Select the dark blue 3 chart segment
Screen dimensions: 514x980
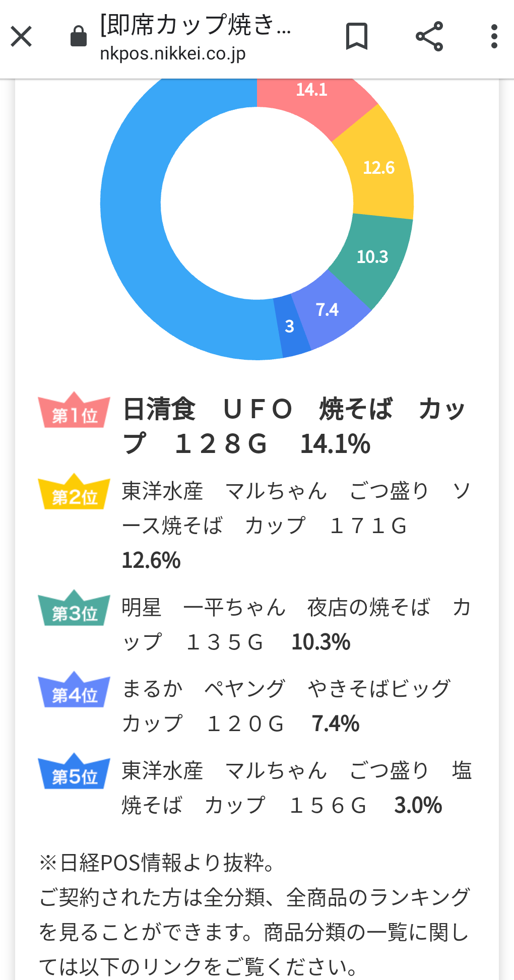pos(290,328)
